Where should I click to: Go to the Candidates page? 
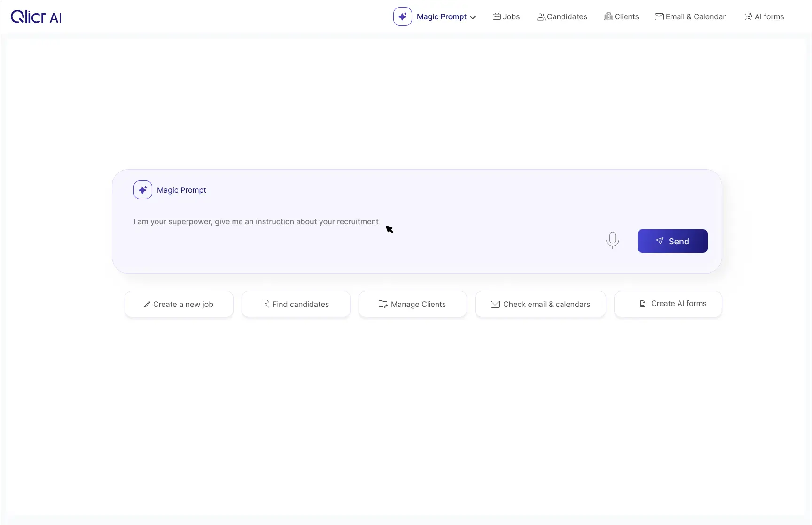[x=562, y=17]
